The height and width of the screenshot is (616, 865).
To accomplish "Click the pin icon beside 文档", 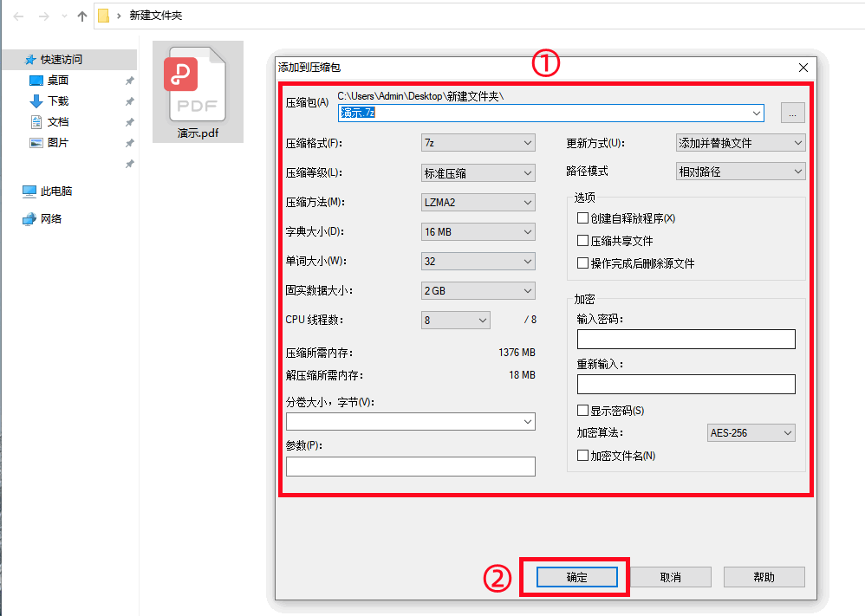I will (130, 122).
